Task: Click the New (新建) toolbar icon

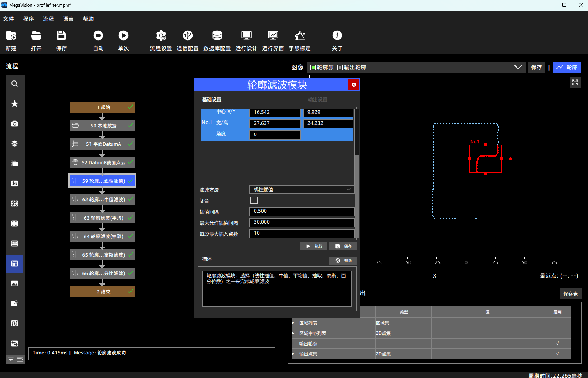Action: [11, 36]
